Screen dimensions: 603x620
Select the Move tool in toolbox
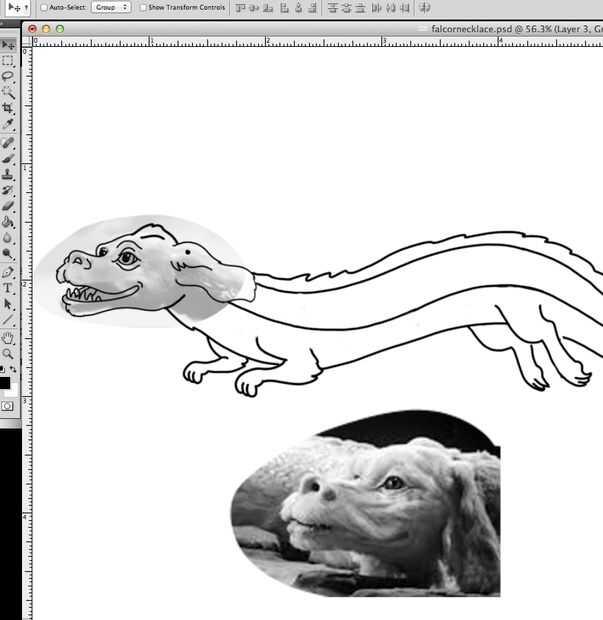pos(8,45)
